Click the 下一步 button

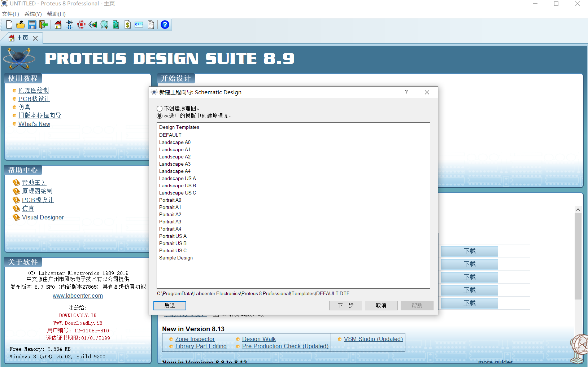click(345, 306)
